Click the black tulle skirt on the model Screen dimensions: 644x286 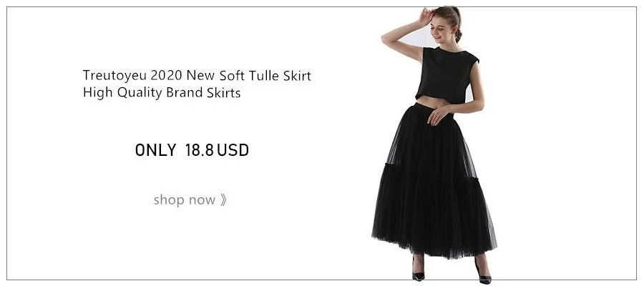[x=434, y=181]
